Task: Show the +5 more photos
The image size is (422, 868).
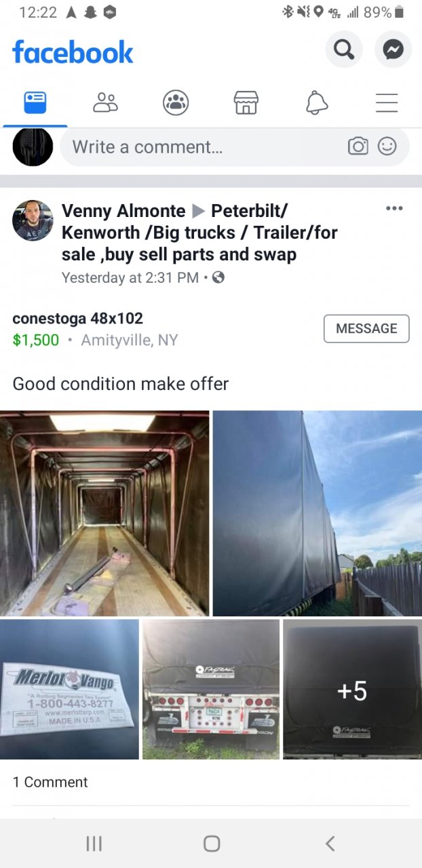Action: pyautogui.click(x=352, y=689)
